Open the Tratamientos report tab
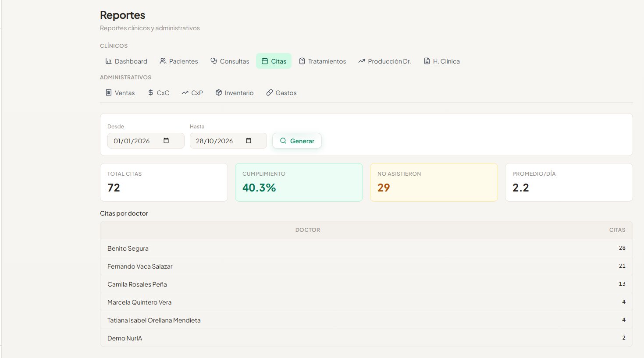Image resolution: width=644 pixels, height=358 pixels. click(323, 61)
